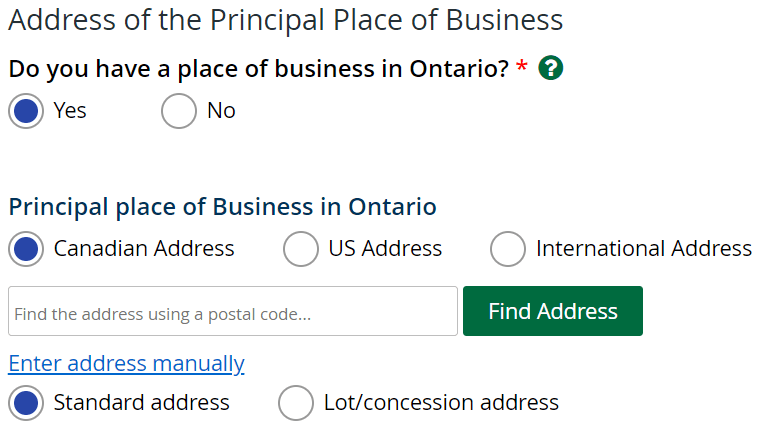The height and width of the screenshot is (427, 760).
Task: Click the Ontario place of business question text
Action: 259,69
